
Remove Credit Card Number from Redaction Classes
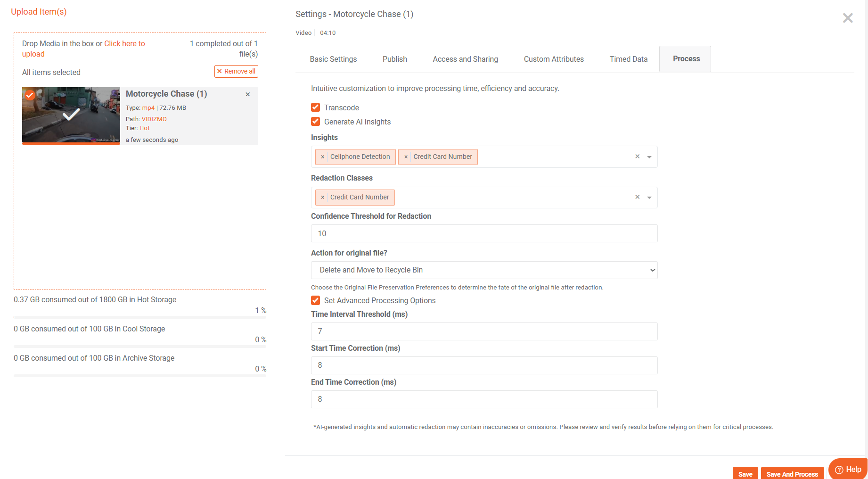point(322,198)
